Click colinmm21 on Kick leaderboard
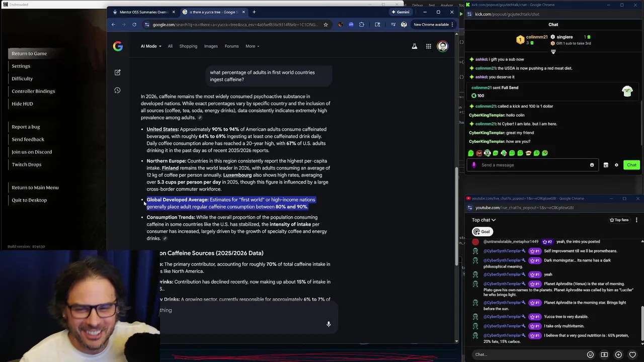 click(536, 37)
